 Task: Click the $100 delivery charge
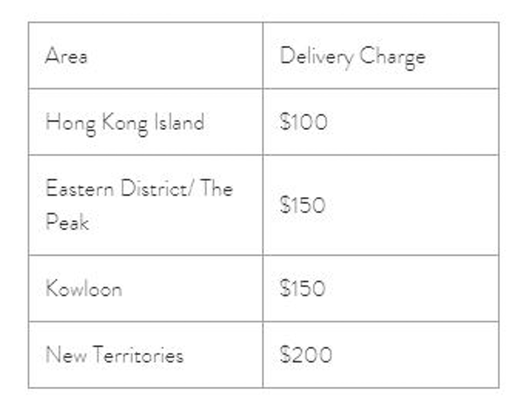(x=303, y=122)
